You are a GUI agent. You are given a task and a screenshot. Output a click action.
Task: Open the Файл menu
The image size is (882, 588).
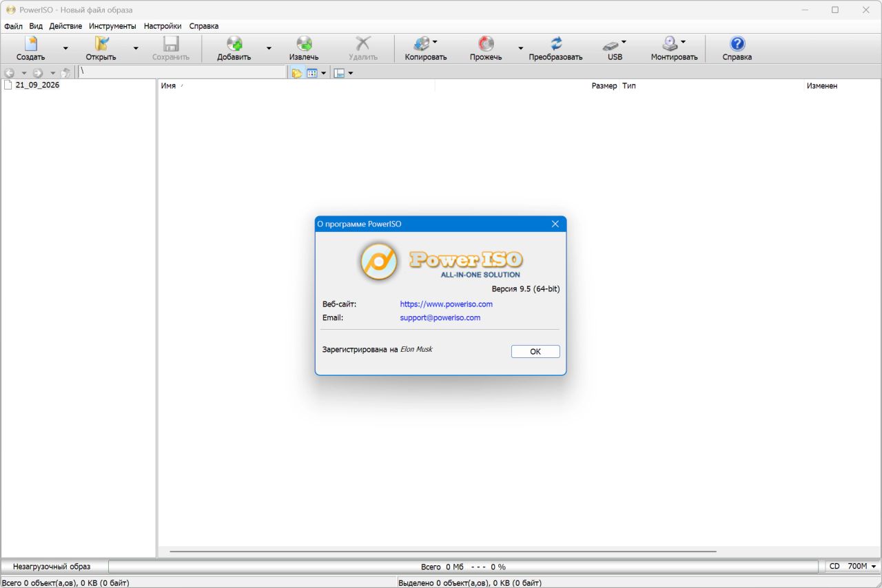tap(13, 26)
